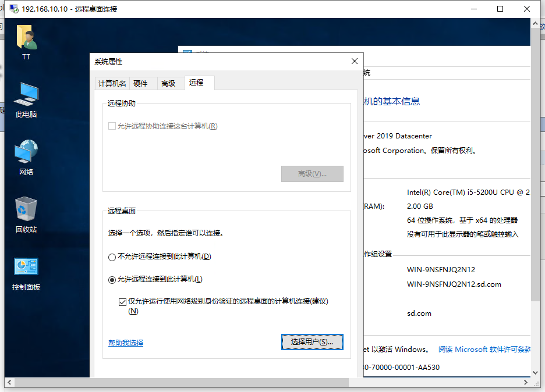
Task: Click the 选择用户(S)... button
Action: (312, 342)
